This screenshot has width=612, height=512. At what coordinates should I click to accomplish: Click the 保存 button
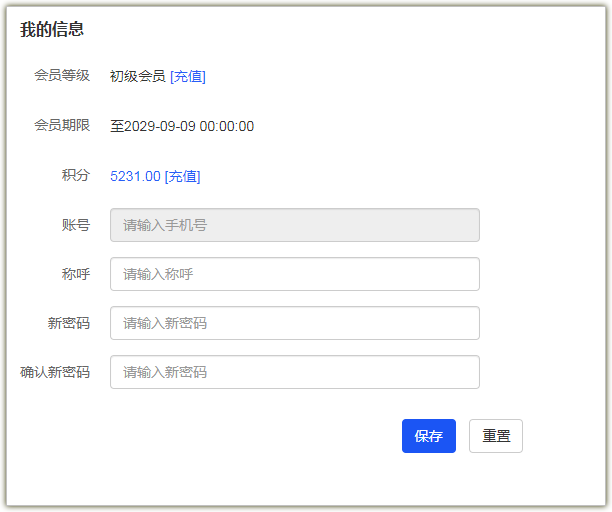pyautogui.click(x=429, y=436)
